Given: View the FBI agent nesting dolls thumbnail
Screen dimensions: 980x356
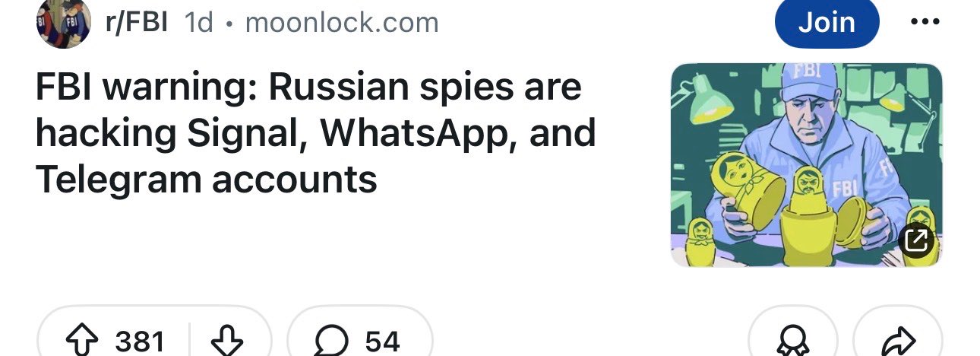Looking at the screenshot, I should click(x=805, y=164).
